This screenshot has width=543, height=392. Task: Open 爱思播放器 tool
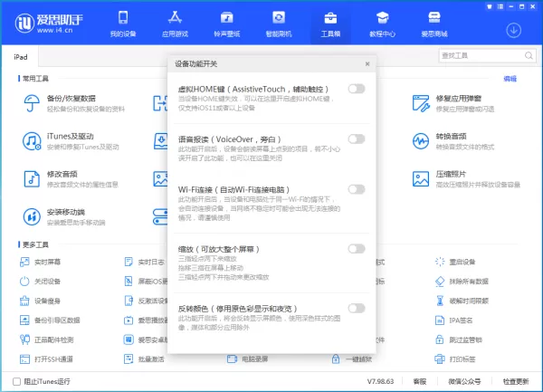coord(146,320)
